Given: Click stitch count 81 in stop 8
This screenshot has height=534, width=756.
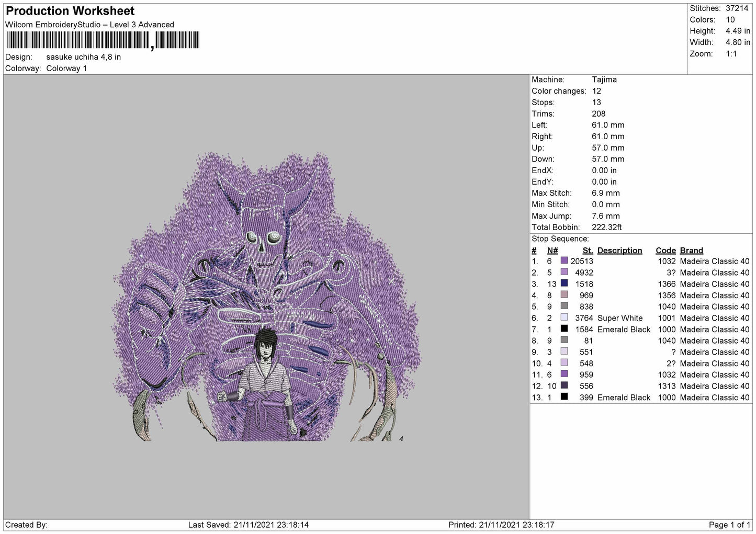Looking at the screenshot, I should coord(589,340).
